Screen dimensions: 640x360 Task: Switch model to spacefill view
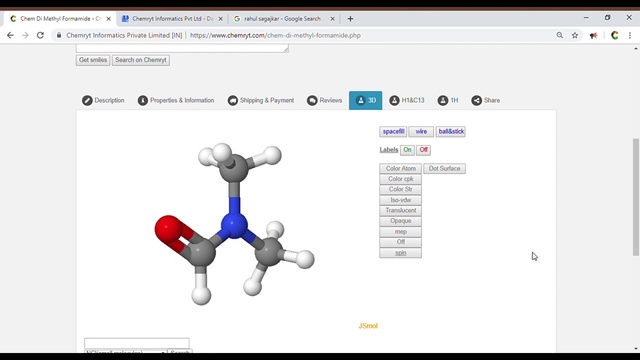point(393,131)
